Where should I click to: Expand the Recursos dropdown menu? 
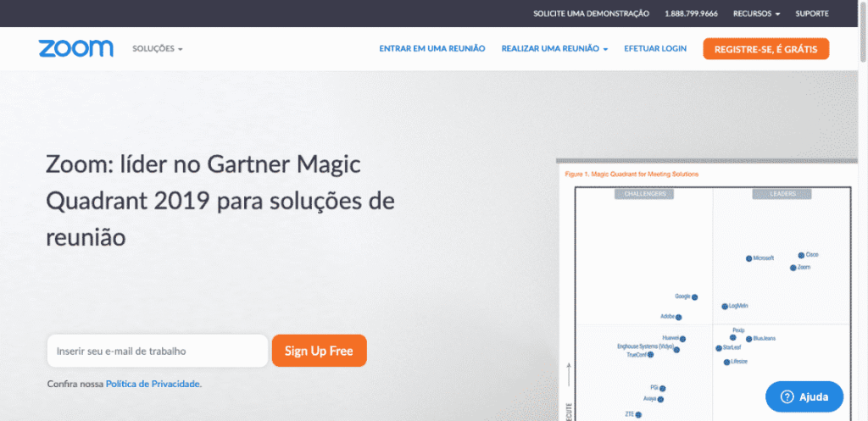(757, 14)
